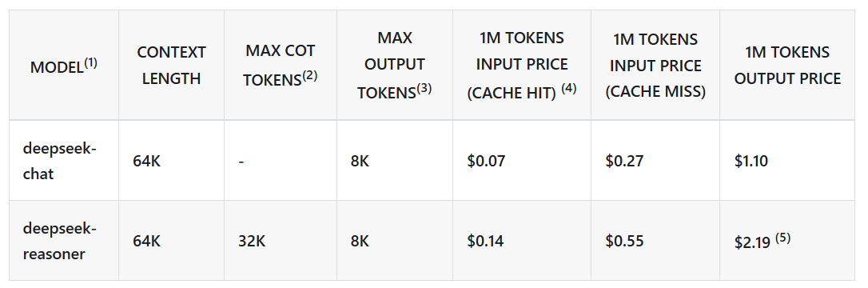Click the 1M TOKENS OUTPUT PRICE header
Image resolution: width=868 pixels, height=288 pixels.
(x=787, y=66)
